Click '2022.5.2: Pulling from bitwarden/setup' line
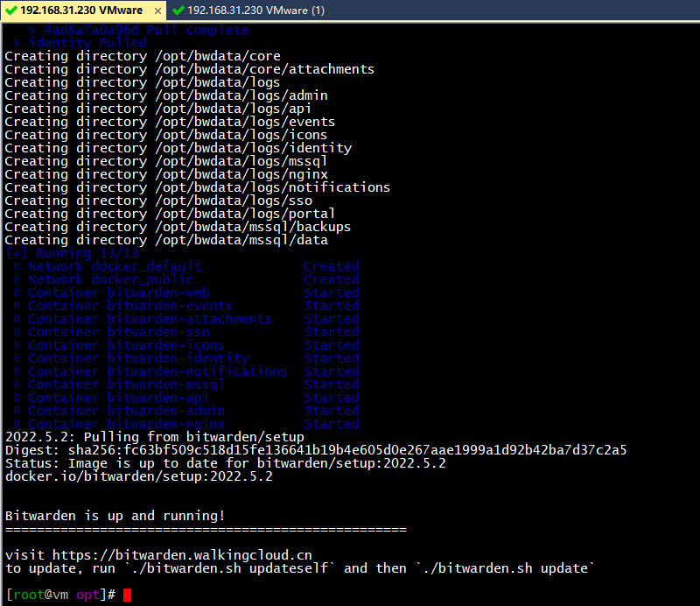 pos(155,437)
